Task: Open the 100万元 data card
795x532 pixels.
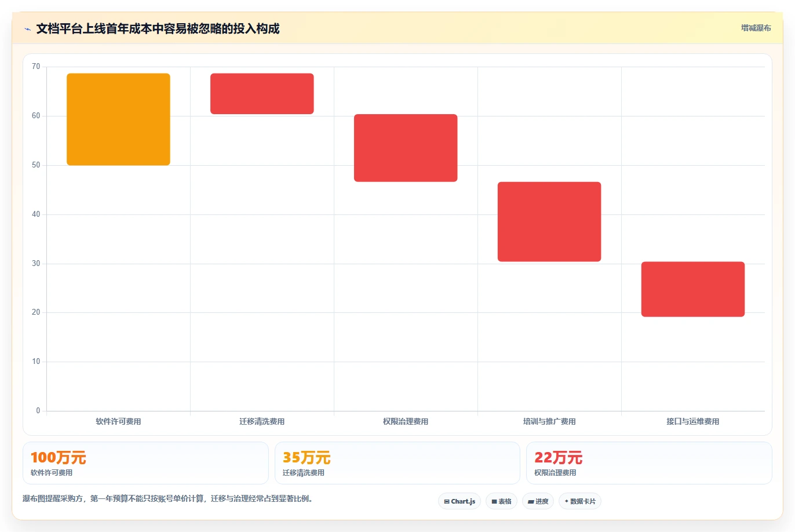Action: (145, 463)
